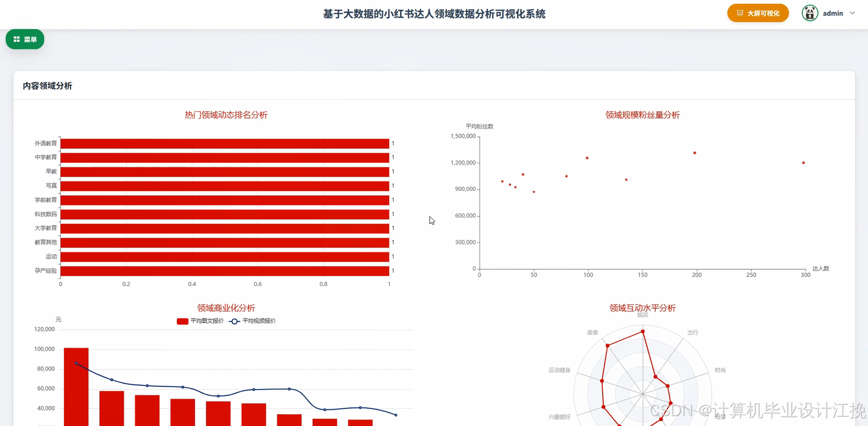The height and width of the screenshot is (426, 868).
Task: Toggle 平均图文报价 legend series
Action: pyautogui.click(x=200, y=321)
